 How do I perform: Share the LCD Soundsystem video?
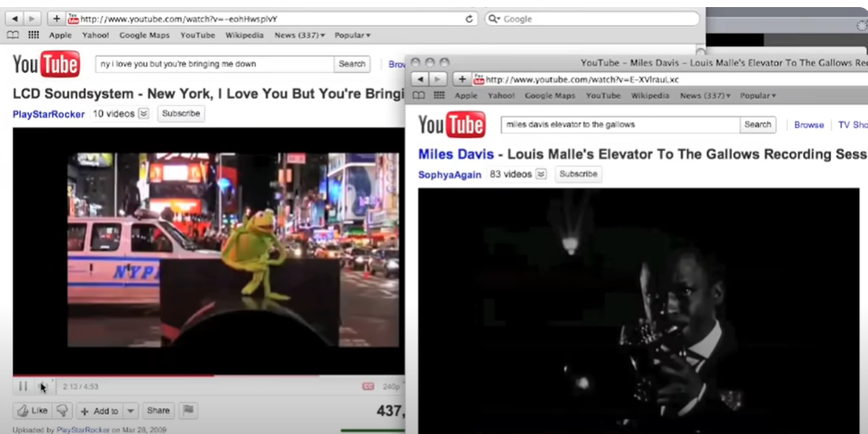coord(158,410)
